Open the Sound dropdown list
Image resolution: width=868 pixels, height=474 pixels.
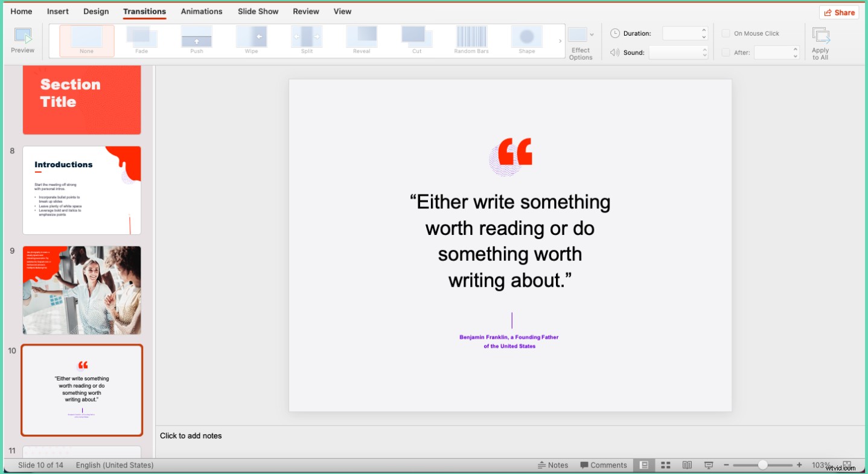coord(705,53)
